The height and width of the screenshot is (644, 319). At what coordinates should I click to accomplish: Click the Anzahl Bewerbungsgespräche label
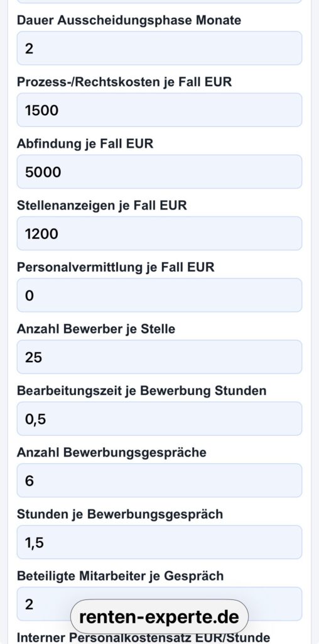[112, 453]
